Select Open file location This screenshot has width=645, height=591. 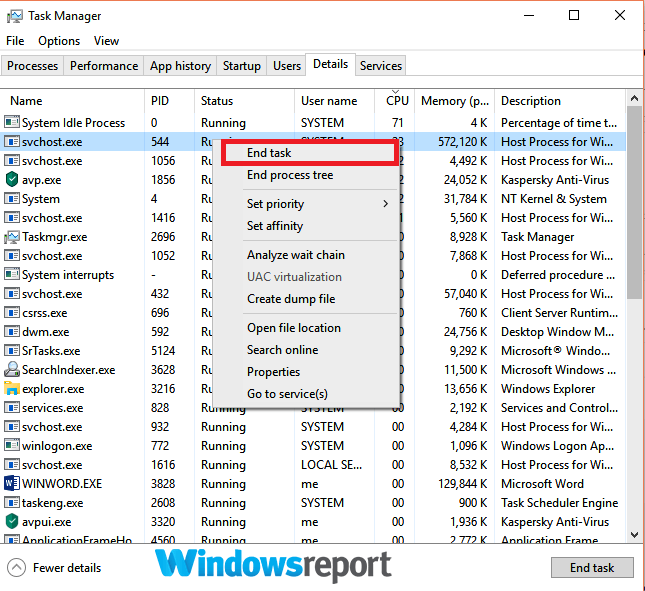point(294,328)
